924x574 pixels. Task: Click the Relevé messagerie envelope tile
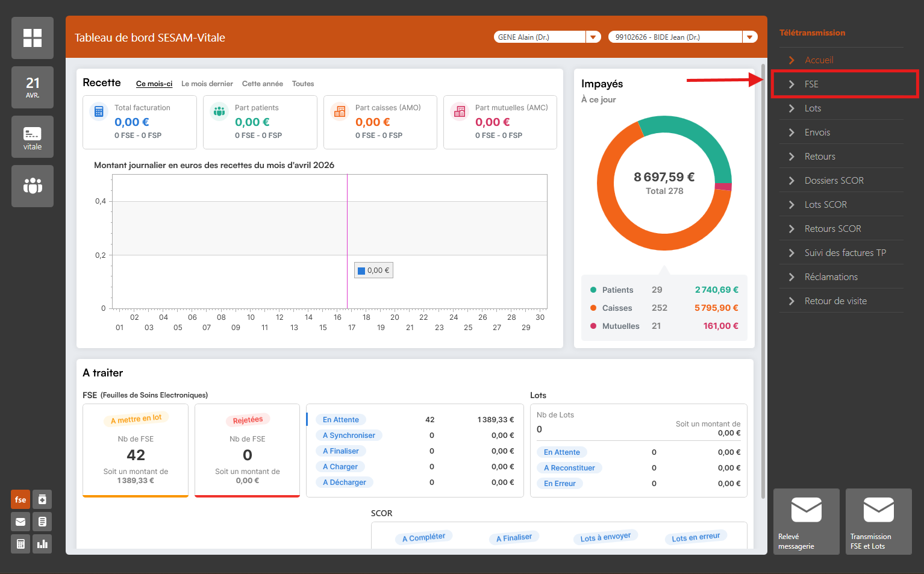pyautogui.click(x=806, y=522)
